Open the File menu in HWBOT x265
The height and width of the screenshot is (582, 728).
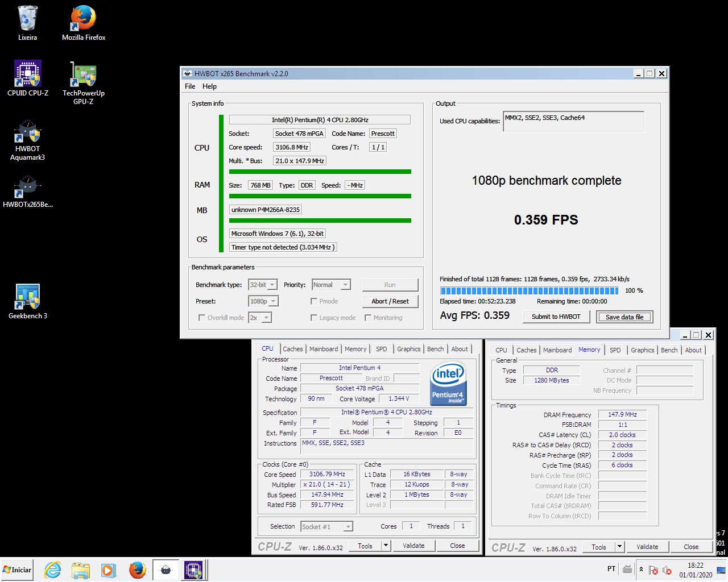click(190, 86)
